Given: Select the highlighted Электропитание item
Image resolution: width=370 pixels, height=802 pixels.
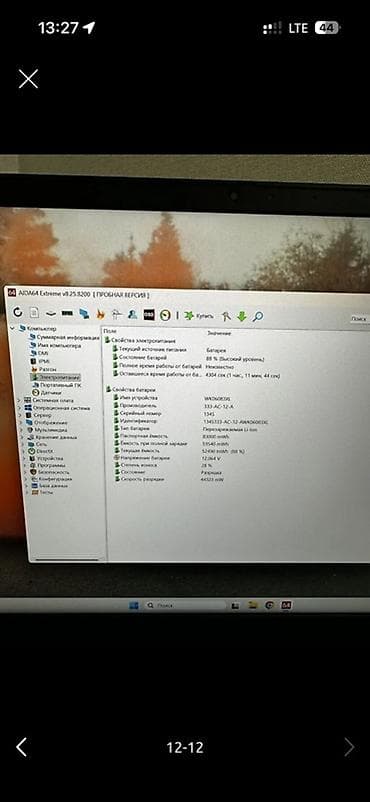Looking at the screenshot, I should click(56, 377).
